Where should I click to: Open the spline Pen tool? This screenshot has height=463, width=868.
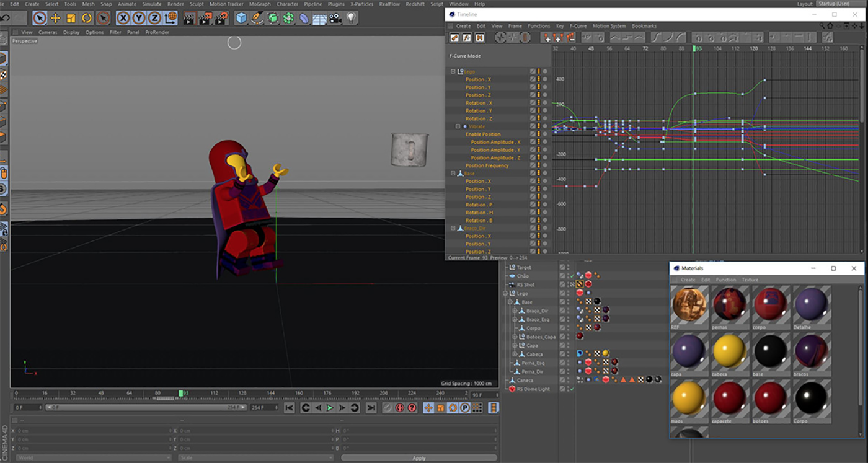point(257,18)
